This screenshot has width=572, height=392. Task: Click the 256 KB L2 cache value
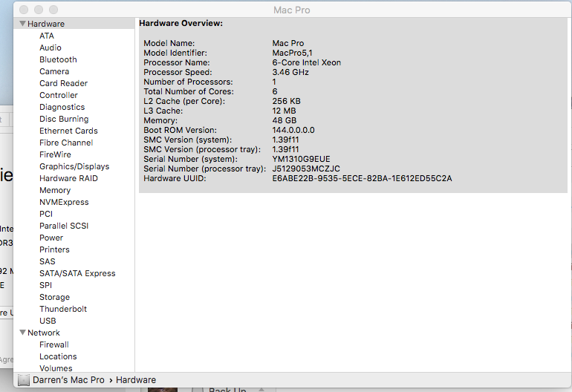click(286, 101)
